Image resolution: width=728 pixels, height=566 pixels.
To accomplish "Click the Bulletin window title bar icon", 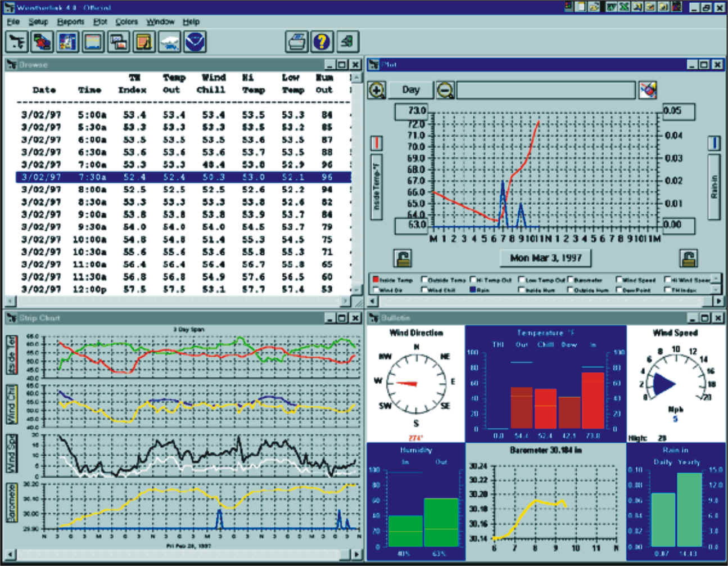I will 374,318.
